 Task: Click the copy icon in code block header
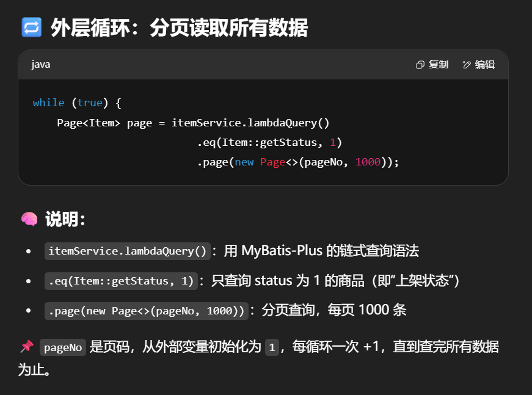[420, 65]
